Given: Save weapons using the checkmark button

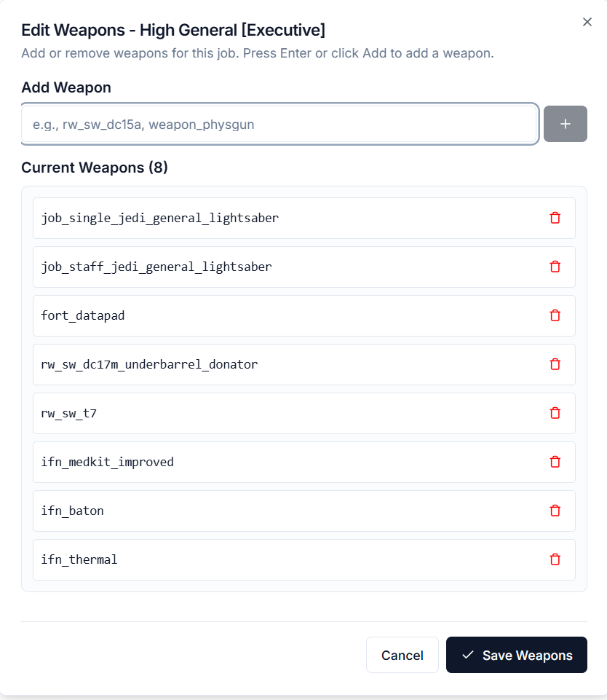Looking at the screenshot, I should pyautogui.click(x=516, y=655).
